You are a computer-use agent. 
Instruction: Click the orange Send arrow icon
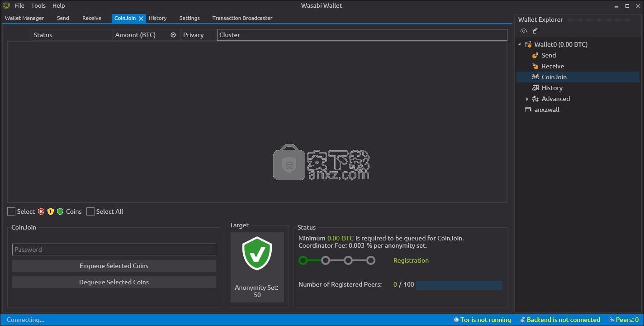click(x=535, y=55)
